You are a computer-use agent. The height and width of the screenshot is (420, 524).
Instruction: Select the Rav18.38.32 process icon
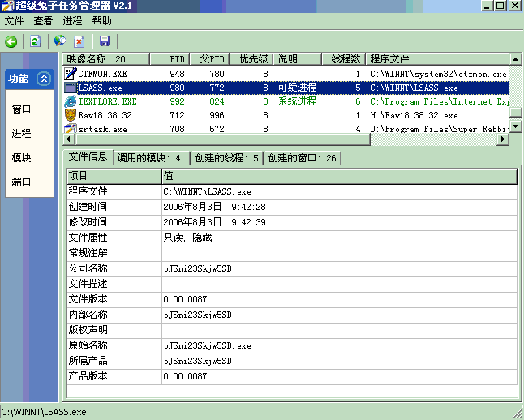coord(71,115)
